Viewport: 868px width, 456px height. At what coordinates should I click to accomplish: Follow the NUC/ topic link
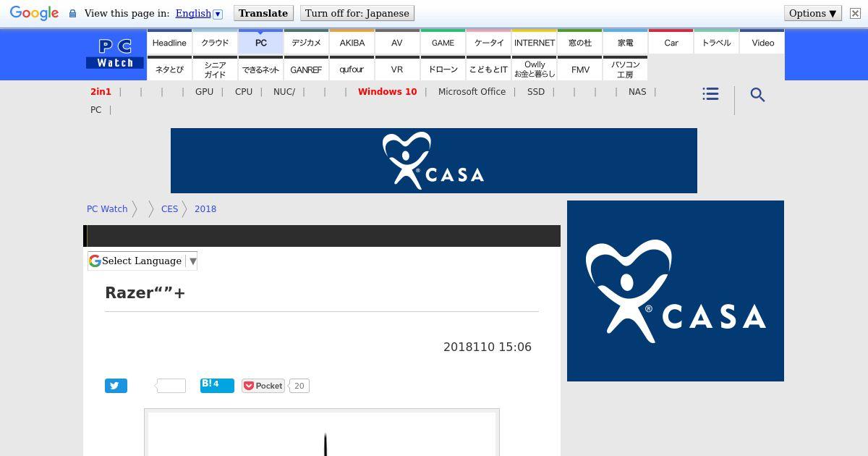284,92
